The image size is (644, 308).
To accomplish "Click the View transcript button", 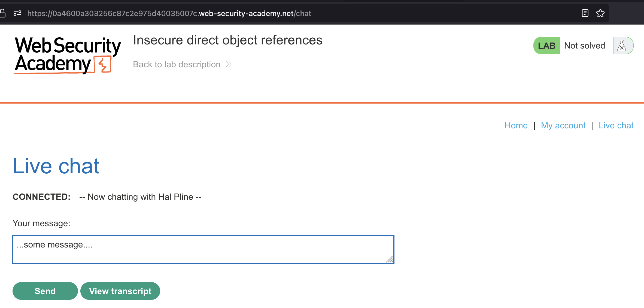I will click(x=120, y=291).
